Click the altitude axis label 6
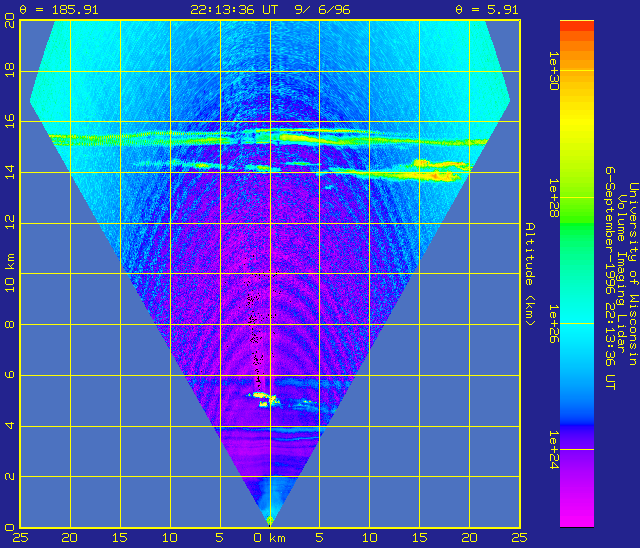Image resolution: width=640 pixels, height=548 pixels. click(x=10, y=375)
